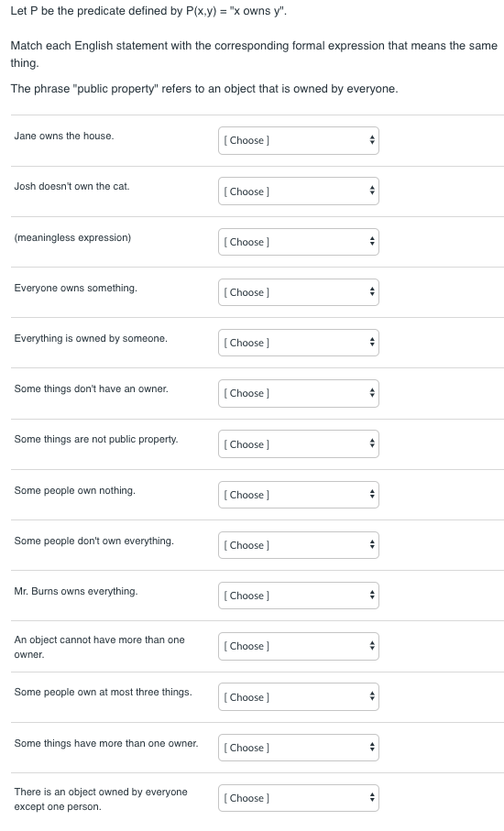This screenshot has height=831, width=504.
Task: Choose answer for 'Everything is owned by someone.'
Action: [299, 343]
